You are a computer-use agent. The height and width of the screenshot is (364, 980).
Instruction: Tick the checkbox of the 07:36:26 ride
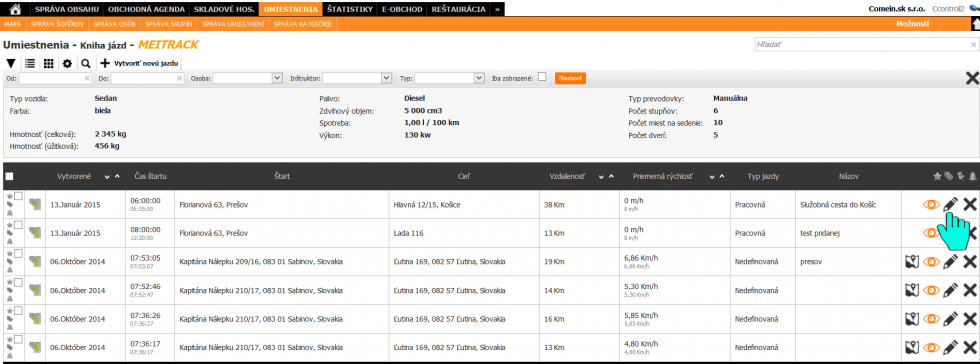pos(18,311)
